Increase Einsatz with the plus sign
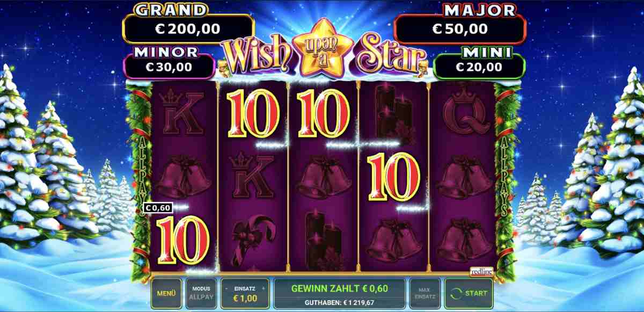This screenshot has height=312, width=644. (264, 288)
